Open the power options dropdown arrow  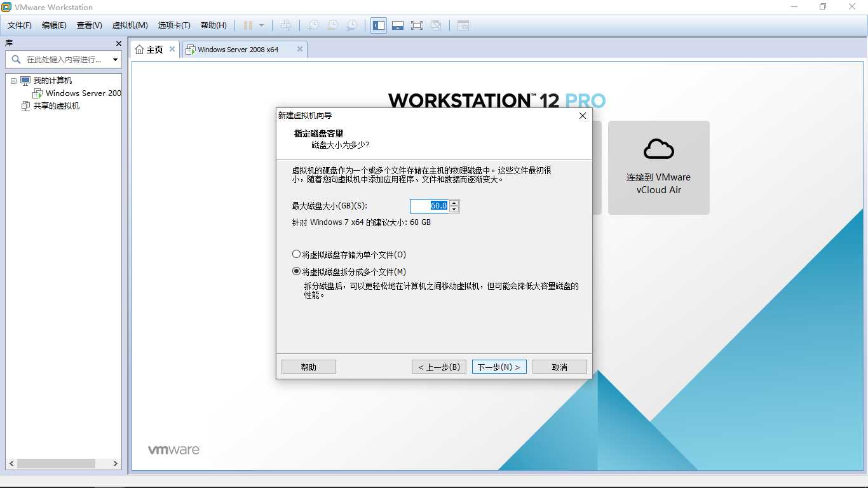261,25
